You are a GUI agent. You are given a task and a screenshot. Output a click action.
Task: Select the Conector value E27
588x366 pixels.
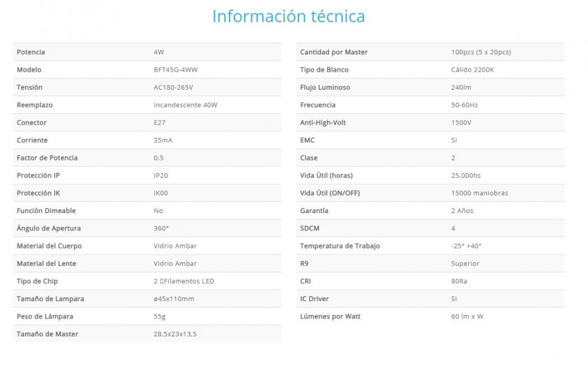pos(160,123)
